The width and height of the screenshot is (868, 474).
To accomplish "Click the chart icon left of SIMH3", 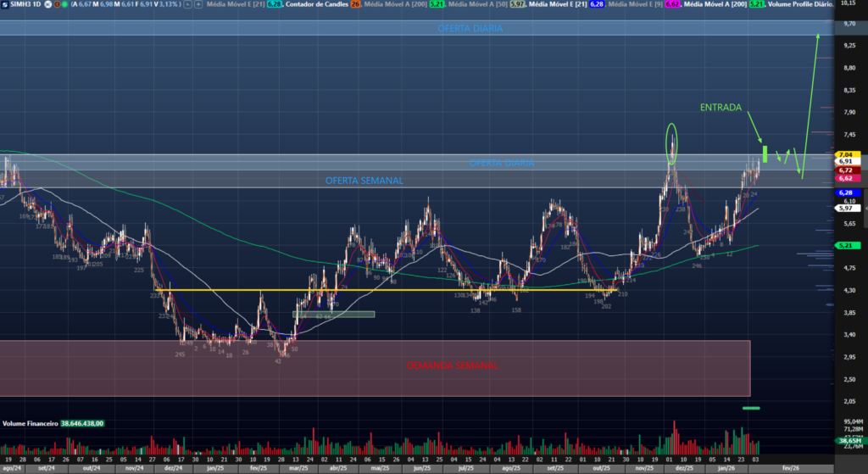I will click(6, 6).
